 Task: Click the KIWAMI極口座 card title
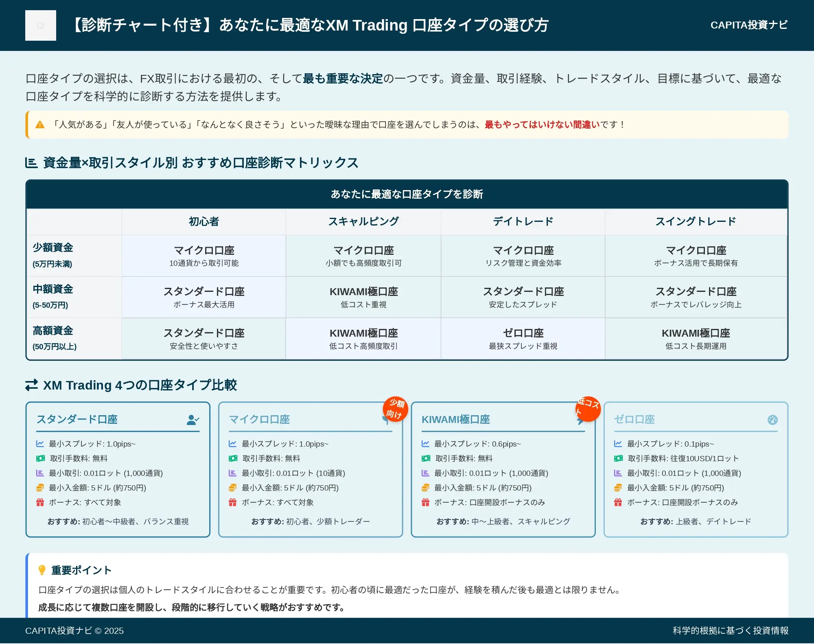pos(456,420)
